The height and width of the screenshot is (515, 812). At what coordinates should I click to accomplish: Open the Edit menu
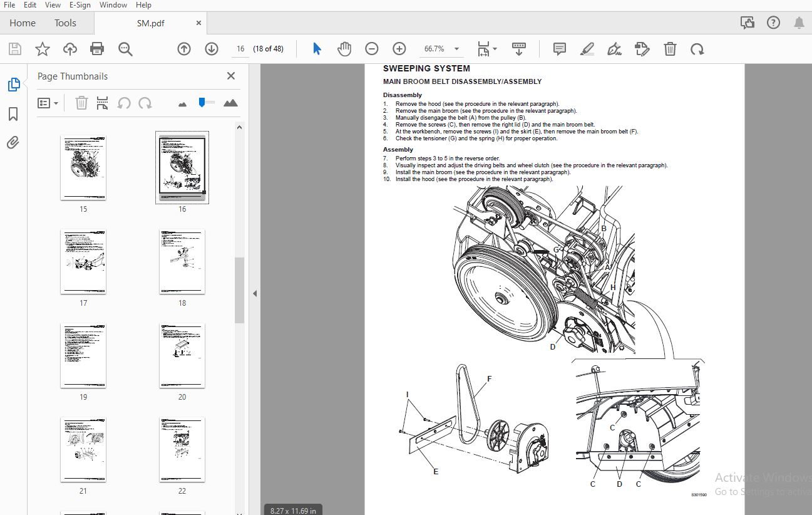30,5
